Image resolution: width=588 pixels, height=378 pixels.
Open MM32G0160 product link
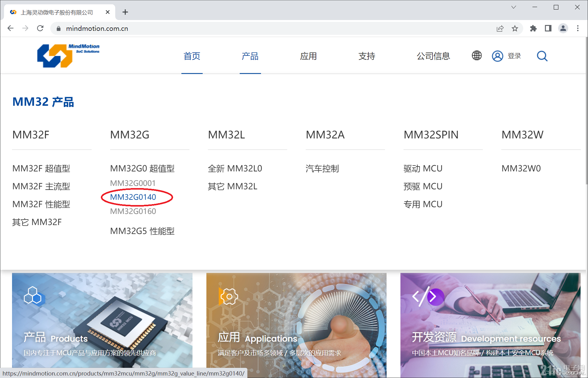pos(133,211)
